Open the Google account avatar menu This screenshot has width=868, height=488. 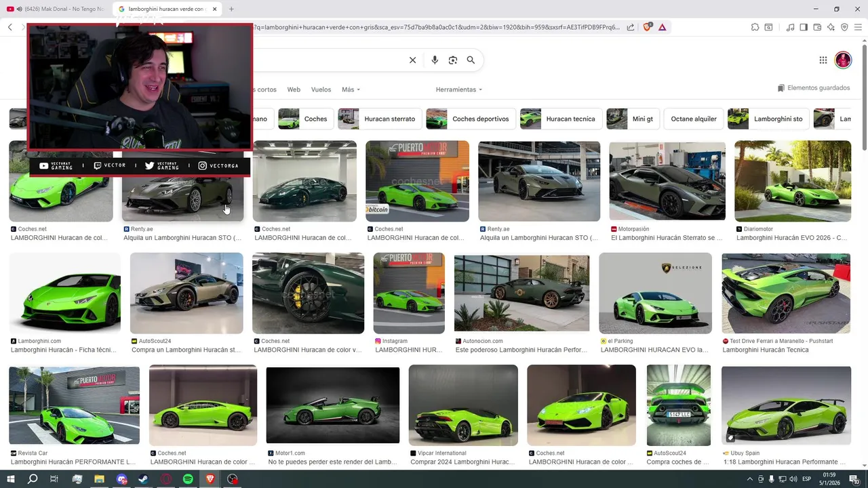tap(843, 60)
